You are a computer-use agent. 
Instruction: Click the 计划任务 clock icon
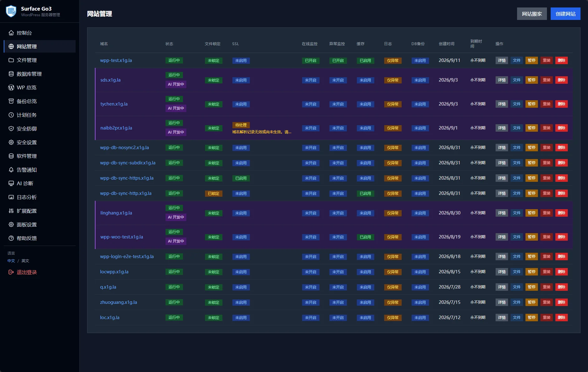click(11, 115)
